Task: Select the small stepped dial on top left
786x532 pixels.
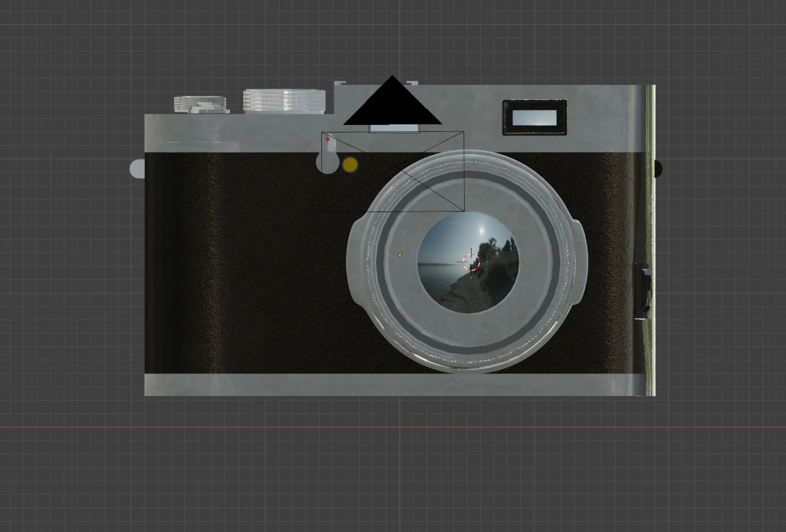Action: pyautogui.click(x=200, y=104)
